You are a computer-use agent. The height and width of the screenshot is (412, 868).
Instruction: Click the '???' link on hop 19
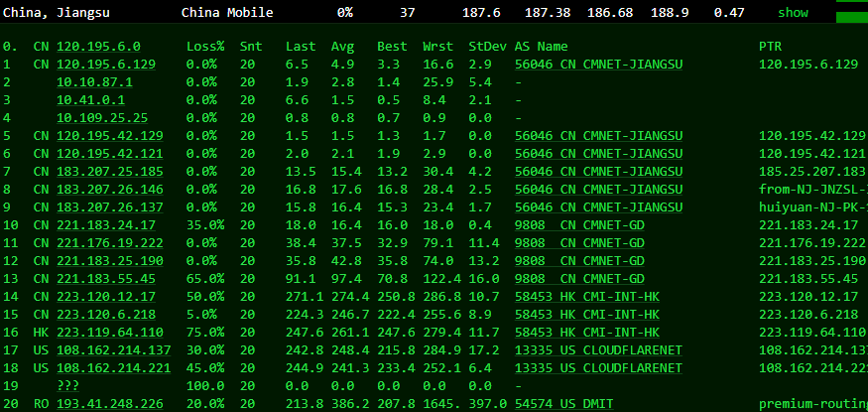pyautogui.click(x=67, y=386)
